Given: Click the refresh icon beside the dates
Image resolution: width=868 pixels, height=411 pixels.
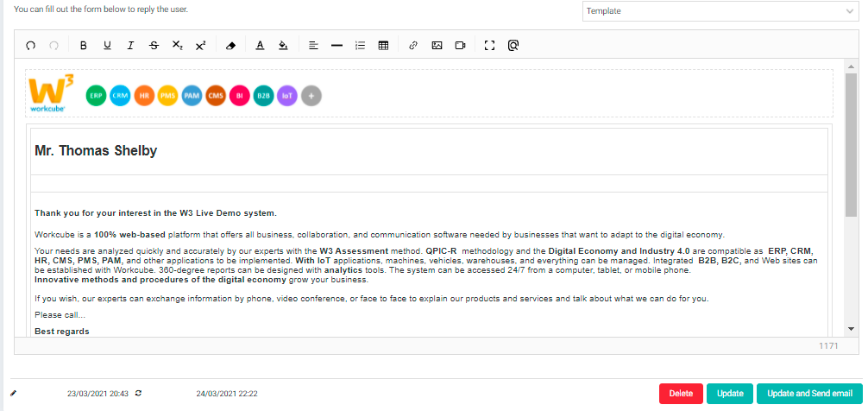Looking at the screenshot, I should (138, 393).
